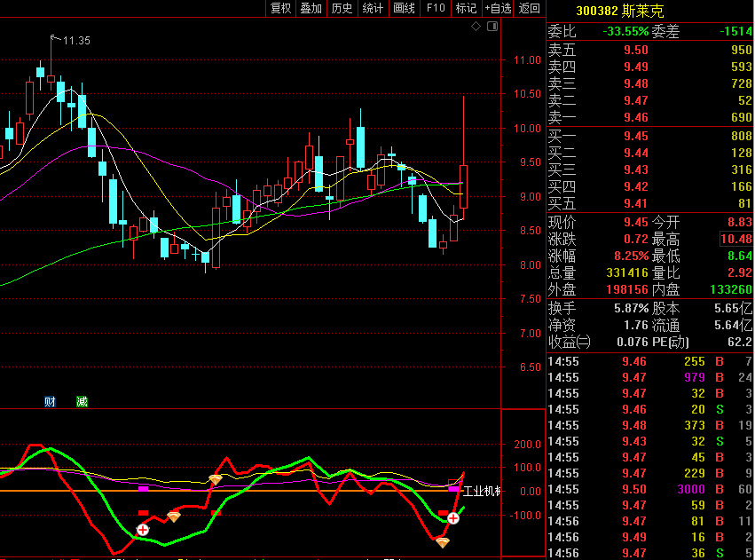Click the 3000-lot trade row at 14:55

click(x=650, y=490)
